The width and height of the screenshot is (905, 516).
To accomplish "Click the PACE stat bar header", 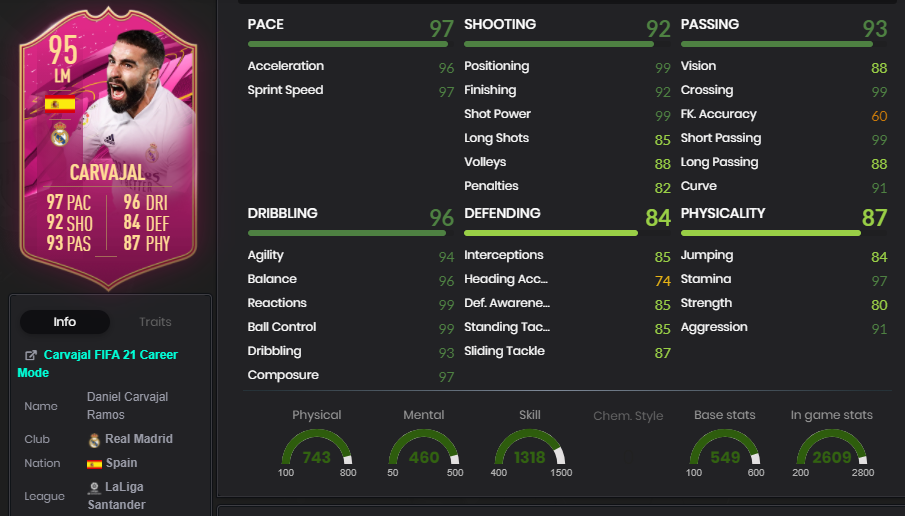I will tap(350, 32).
